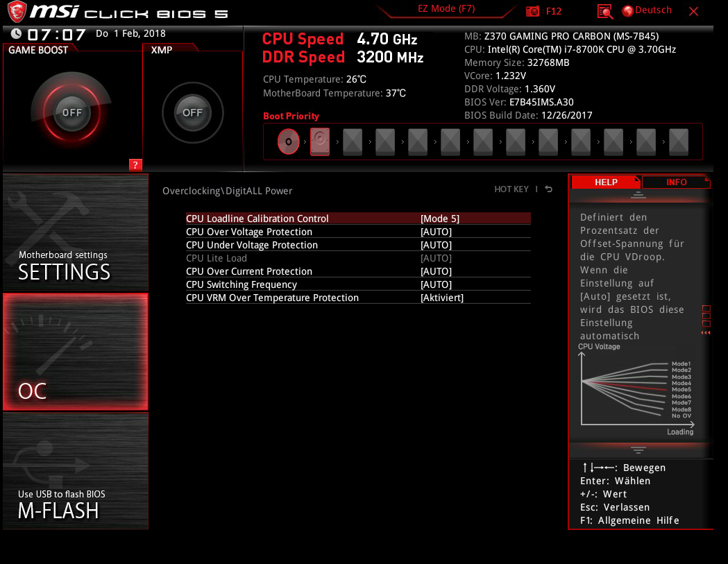Select the CPU Switching Frequency label
The width and height of the screenshot is (728, 564).
pos(242,284)
